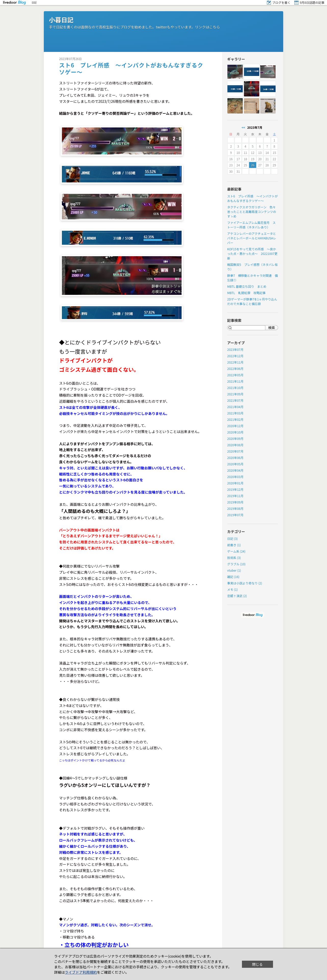This screenshot has height=980, width=327.
Task: Click the magnifier icon in search box
Action: click(x=230, y=327)
